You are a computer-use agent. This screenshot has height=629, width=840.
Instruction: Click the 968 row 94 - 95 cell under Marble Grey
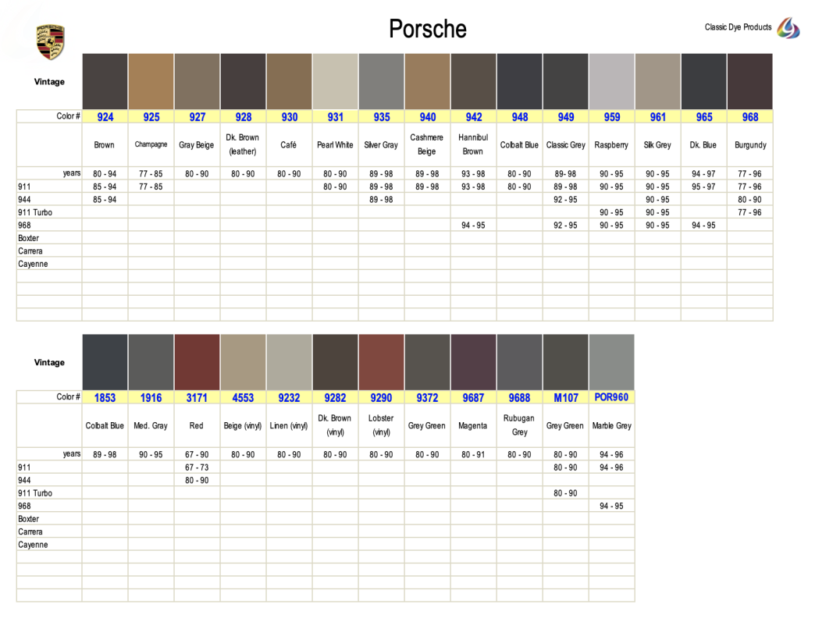611,506
